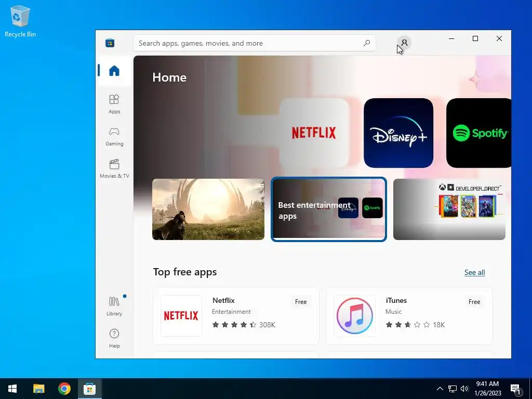Viewport: 532px width, 399px height.
Task: Click the iTunes app icon in list
Action: click(x=354, y=316)
